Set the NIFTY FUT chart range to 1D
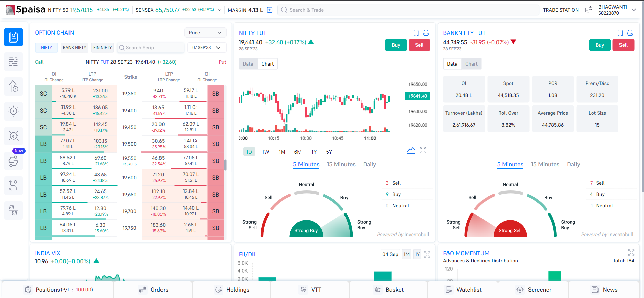Image resolution: width=644 pixels, height=298 pixels. (249, 152)
